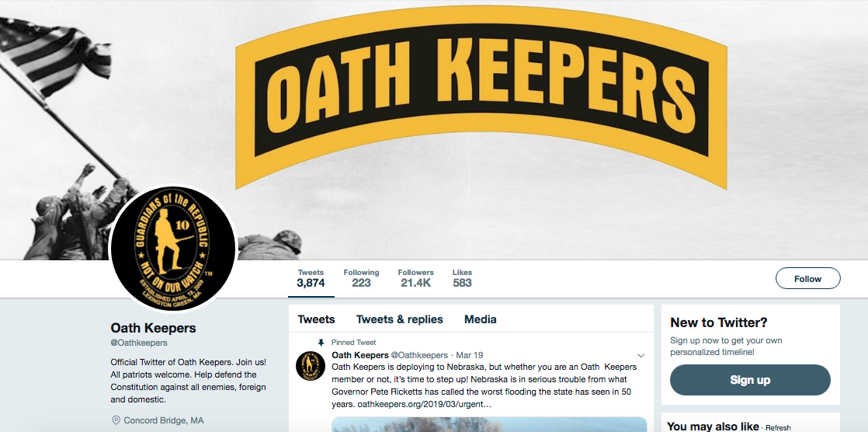Screen dimensions: 868x432
Task: Select the Tweets timeline tab
Action: [316, 319]
